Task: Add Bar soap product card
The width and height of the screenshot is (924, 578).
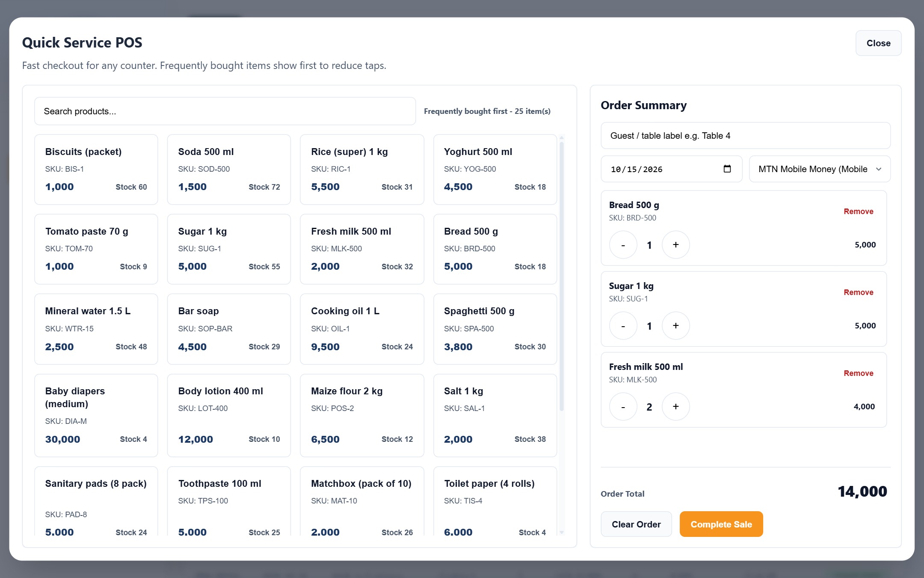Action: point(229,329)
